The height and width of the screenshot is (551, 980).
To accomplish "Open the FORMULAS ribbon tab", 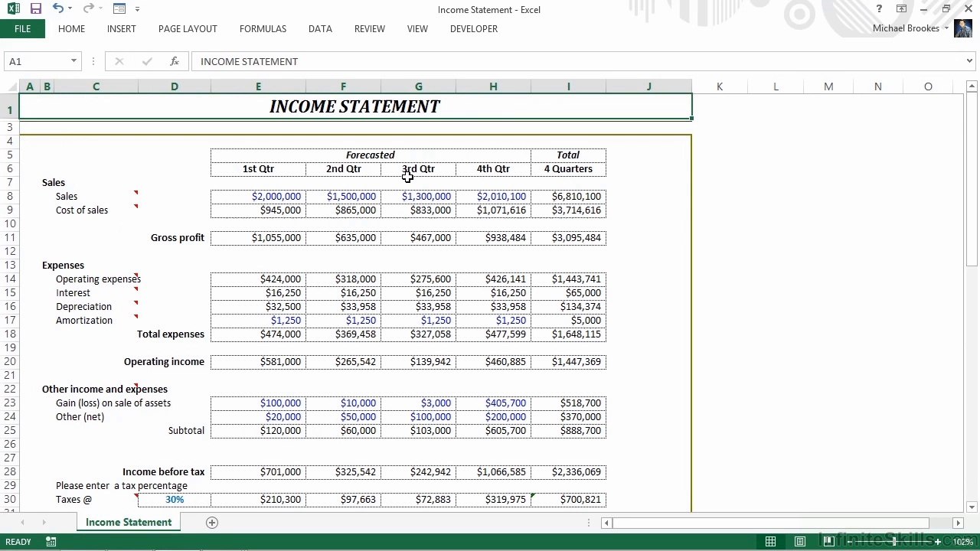I will pyautogui.click(x=263, y=29).
